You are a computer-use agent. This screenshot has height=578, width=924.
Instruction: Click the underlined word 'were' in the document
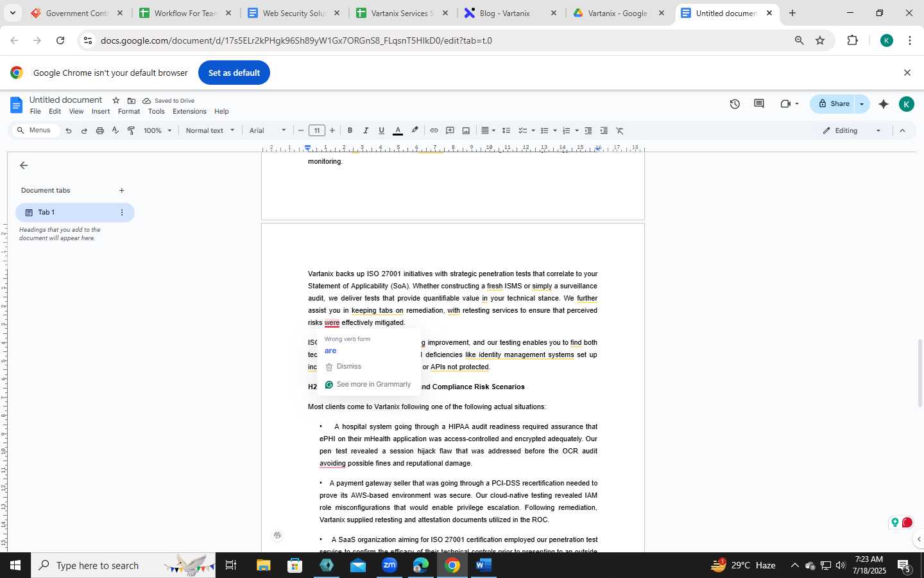click(x=332, y=323)
